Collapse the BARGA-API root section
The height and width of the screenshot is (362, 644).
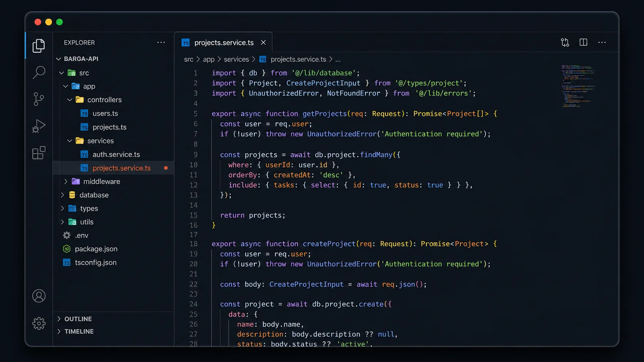pyautogui.click(x=59, y=59)
